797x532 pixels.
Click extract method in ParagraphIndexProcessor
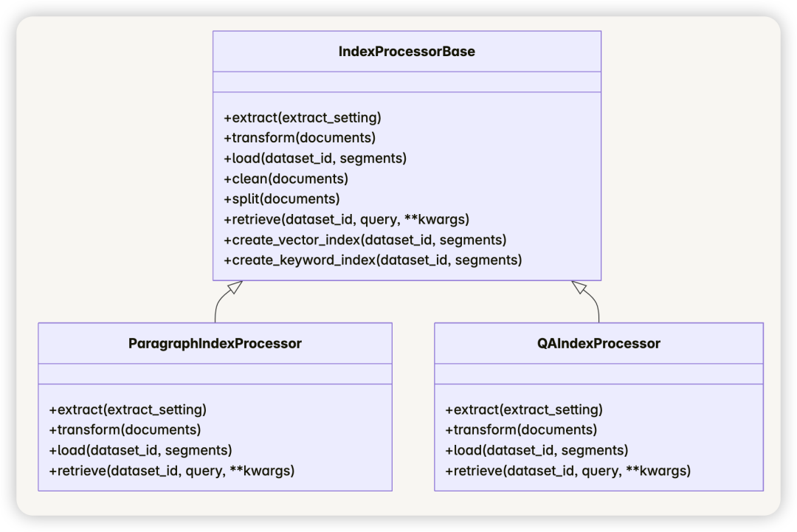click(127, 410)
